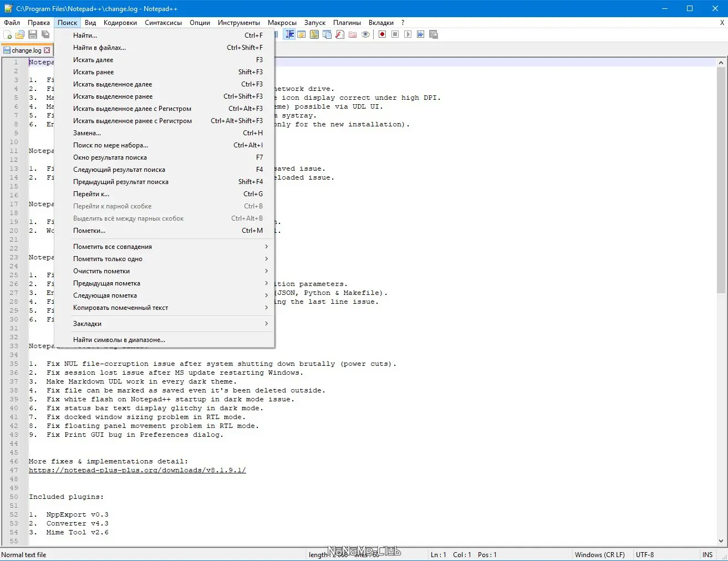
Task: Choose Замена... menu entry
Action: pos(165,133)
